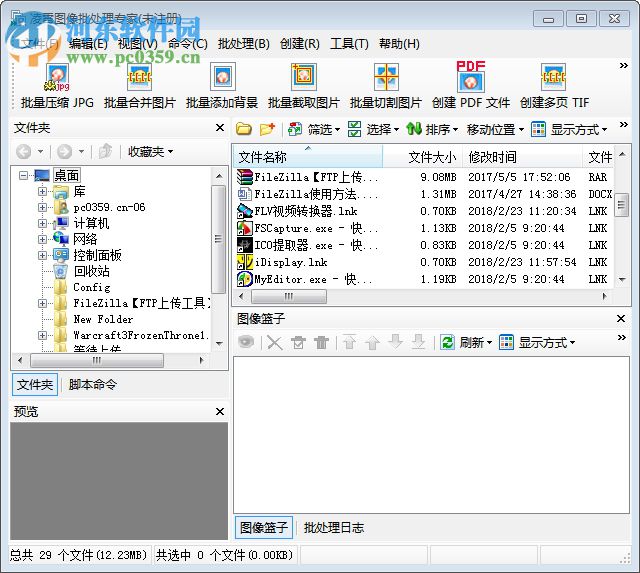Open the 帮助(H) menu

(399, 43)
